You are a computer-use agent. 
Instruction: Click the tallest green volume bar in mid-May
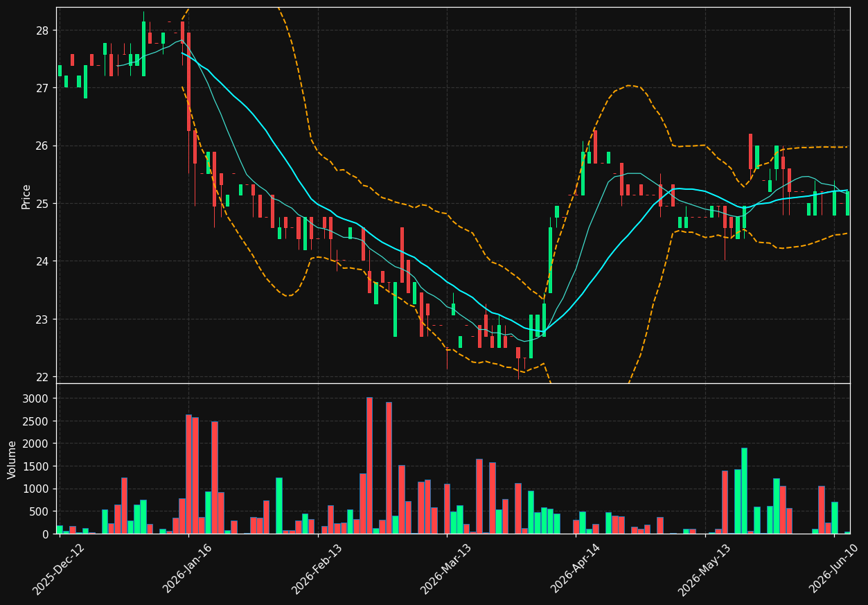coord(744,491)
